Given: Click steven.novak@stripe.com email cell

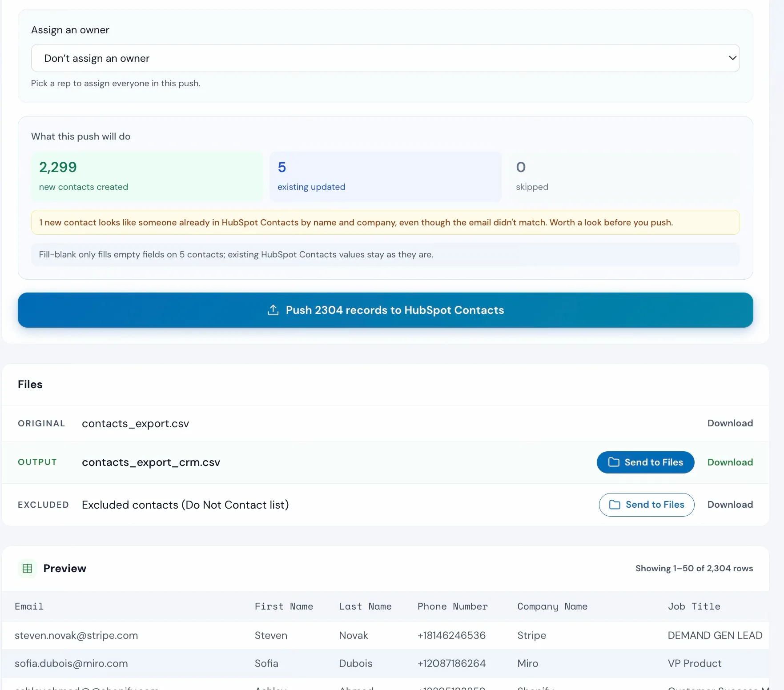Looking at the screenshot, I should (76, 635).
